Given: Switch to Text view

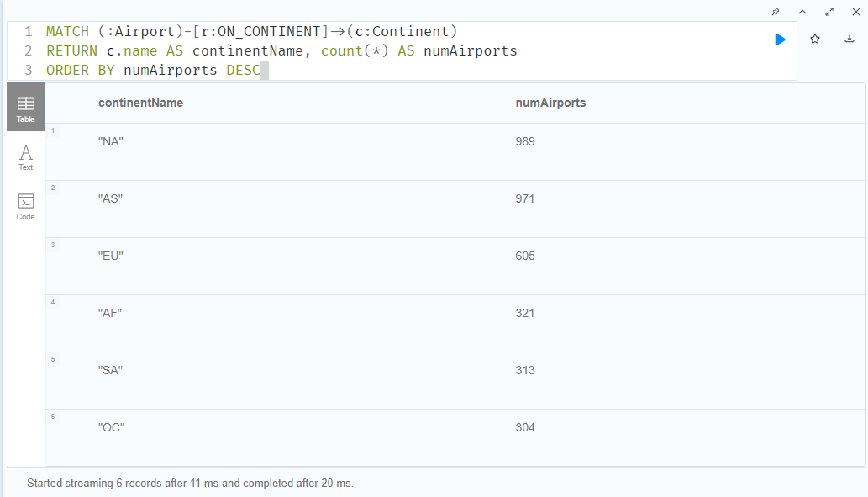Looking at the screenshot, I should (25, 157).
